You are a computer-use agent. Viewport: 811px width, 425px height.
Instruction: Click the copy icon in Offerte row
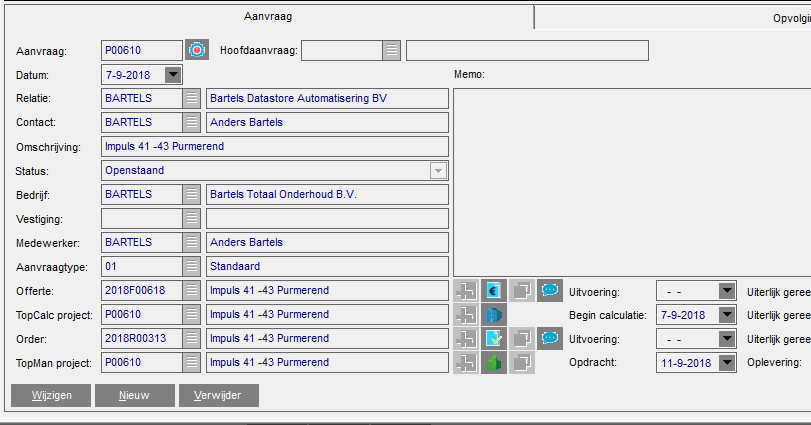pyautogui.click(x=522, y=291)
